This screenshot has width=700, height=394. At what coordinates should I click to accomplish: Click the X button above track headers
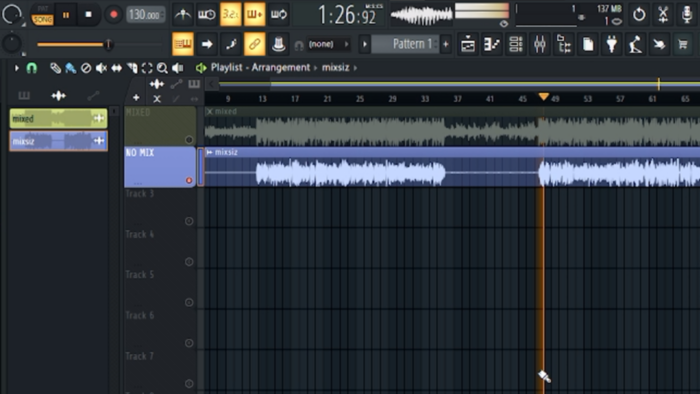[157, 99]
